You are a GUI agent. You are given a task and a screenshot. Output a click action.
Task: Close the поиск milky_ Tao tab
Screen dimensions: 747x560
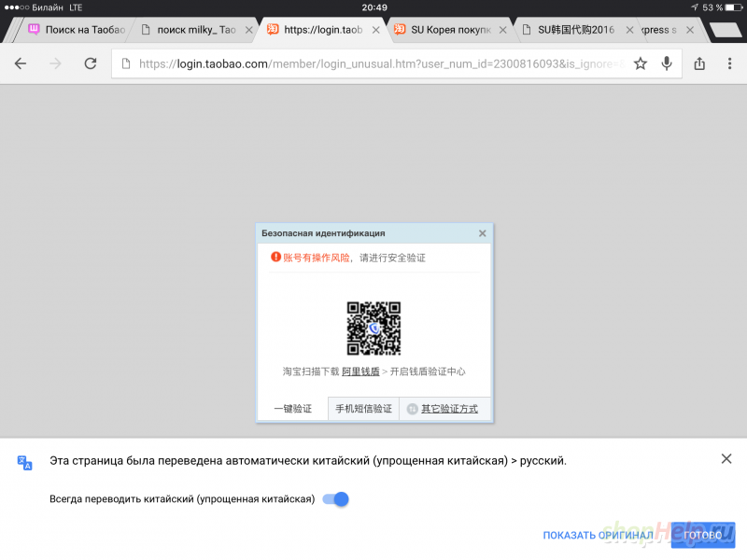(248, 30)
